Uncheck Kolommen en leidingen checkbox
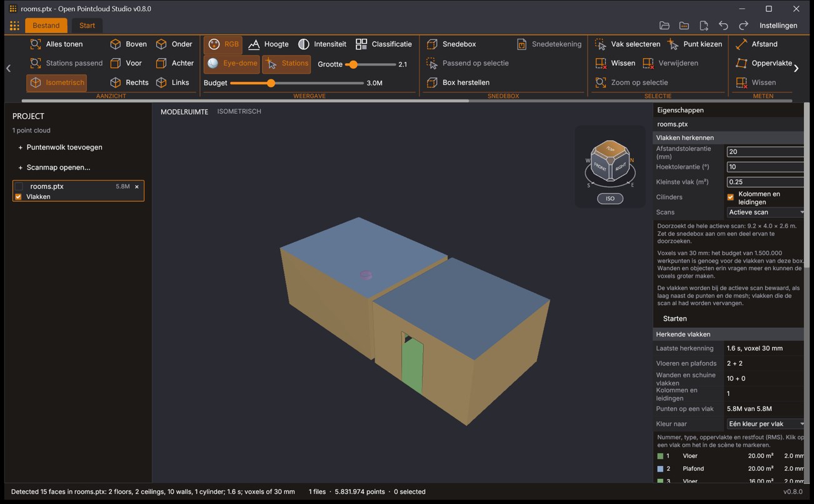 730,197
